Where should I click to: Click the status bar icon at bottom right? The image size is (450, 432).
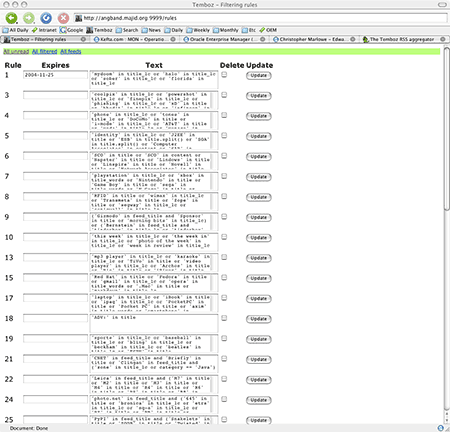coord(441,428)
